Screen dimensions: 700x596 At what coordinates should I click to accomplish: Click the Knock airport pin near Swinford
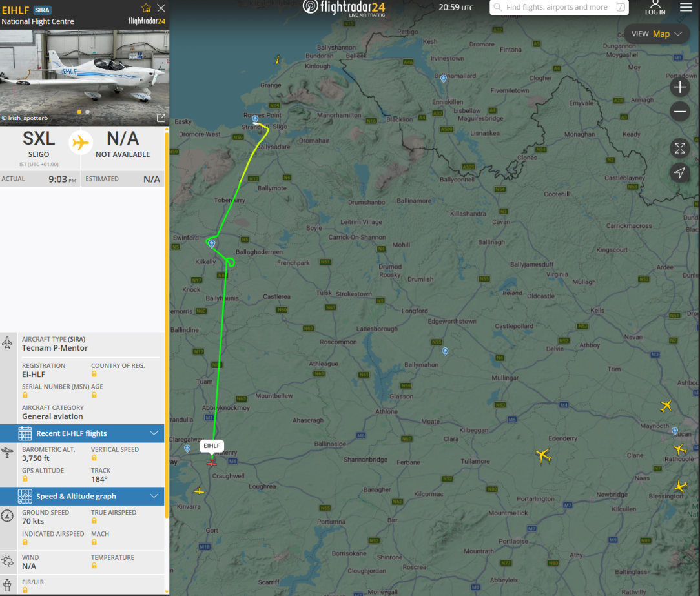click(x=212, y=243)
